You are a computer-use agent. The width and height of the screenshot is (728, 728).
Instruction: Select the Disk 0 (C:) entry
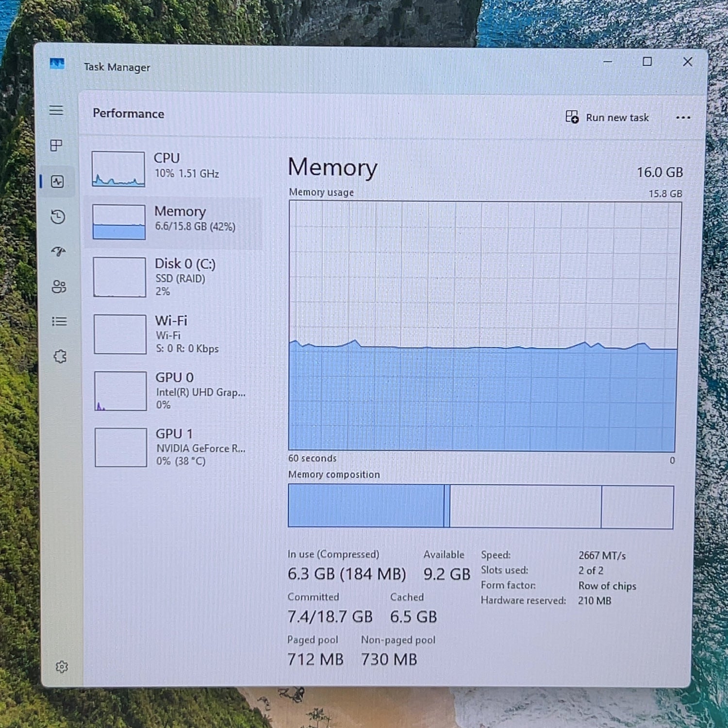pos(174,277)
